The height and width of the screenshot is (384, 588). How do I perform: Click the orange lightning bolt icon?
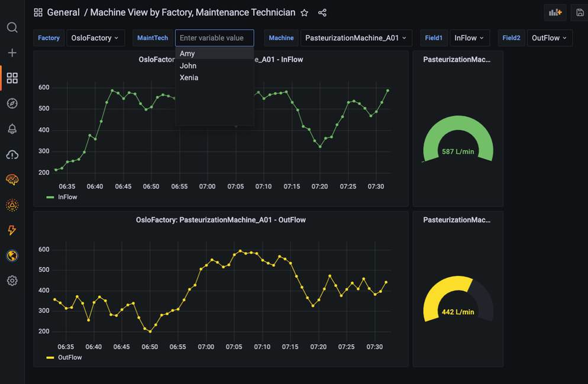click(x=12, y=230)
